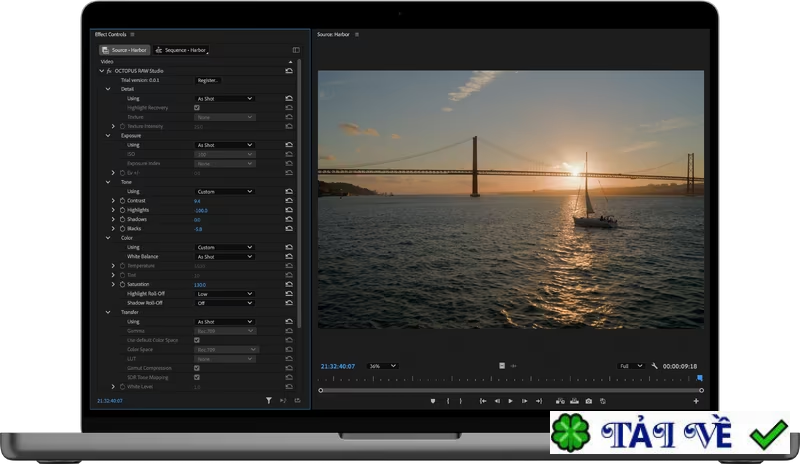Viewport: 800px width, 464px height.
Task: Click the Export Frame camera icon
Action: (x=589, y=401)
